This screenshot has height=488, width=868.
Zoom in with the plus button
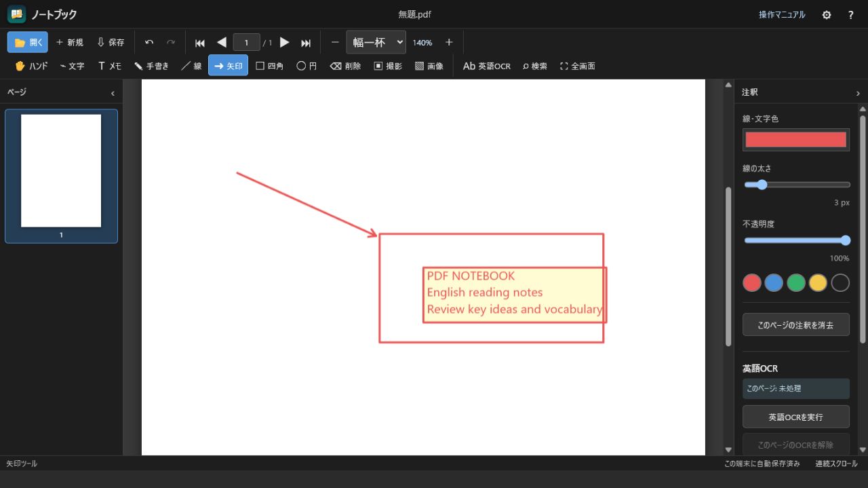[449, 42]
